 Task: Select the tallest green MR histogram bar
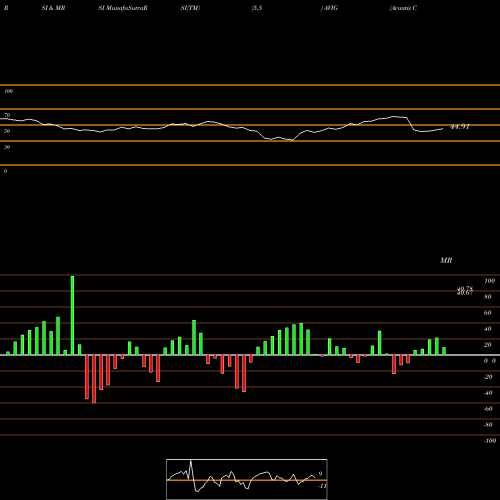[x=72, y=315]
